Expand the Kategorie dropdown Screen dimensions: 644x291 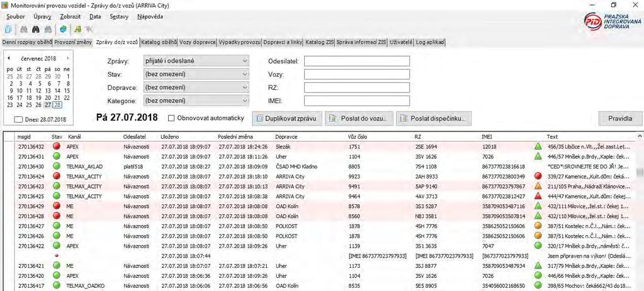click(196, 101)
